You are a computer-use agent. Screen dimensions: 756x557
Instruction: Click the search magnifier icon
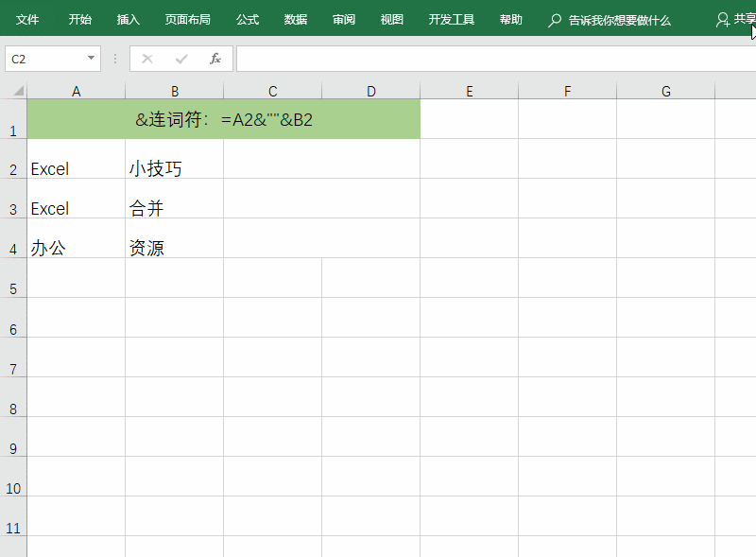(555, 20)
